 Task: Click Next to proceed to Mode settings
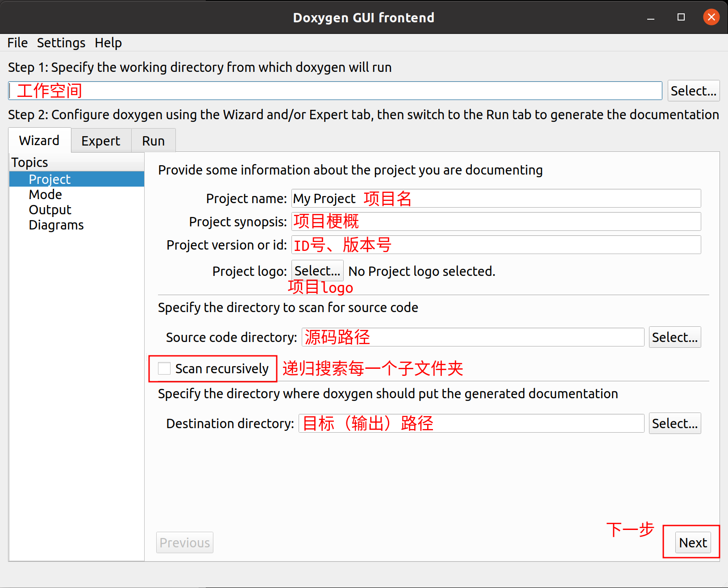click(692, 542)
